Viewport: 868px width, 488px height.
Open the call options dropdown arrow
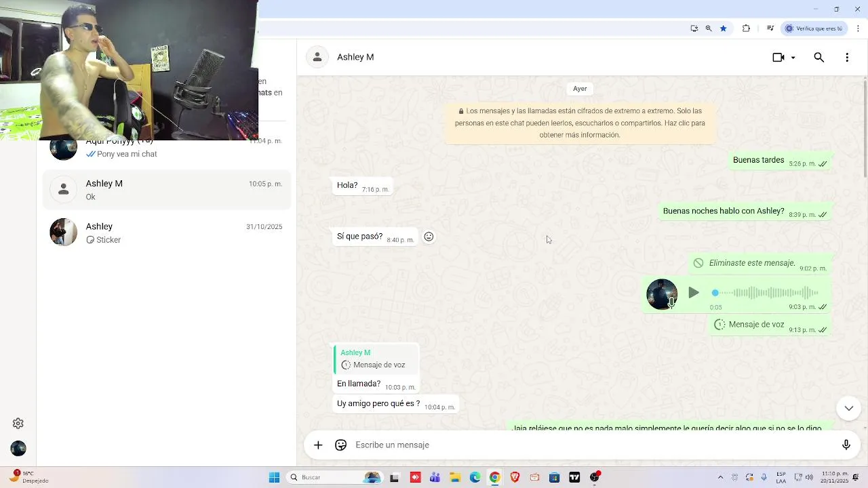(793, 58)
